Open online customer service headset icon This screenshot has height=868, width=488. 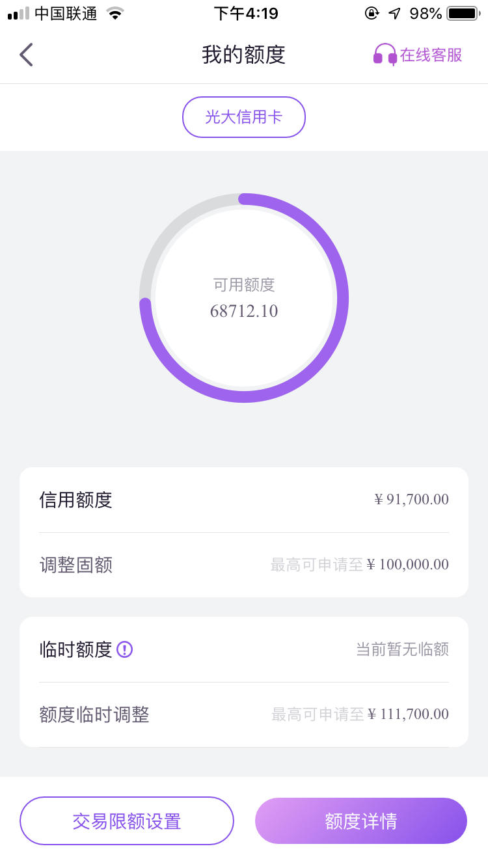(x=385, y=55)
